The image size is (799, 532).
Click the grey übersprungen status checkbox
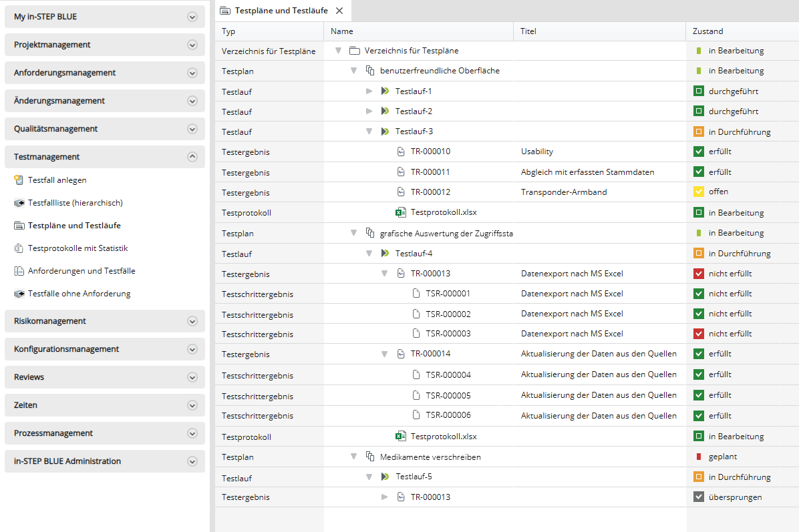[x=699, y=497]
